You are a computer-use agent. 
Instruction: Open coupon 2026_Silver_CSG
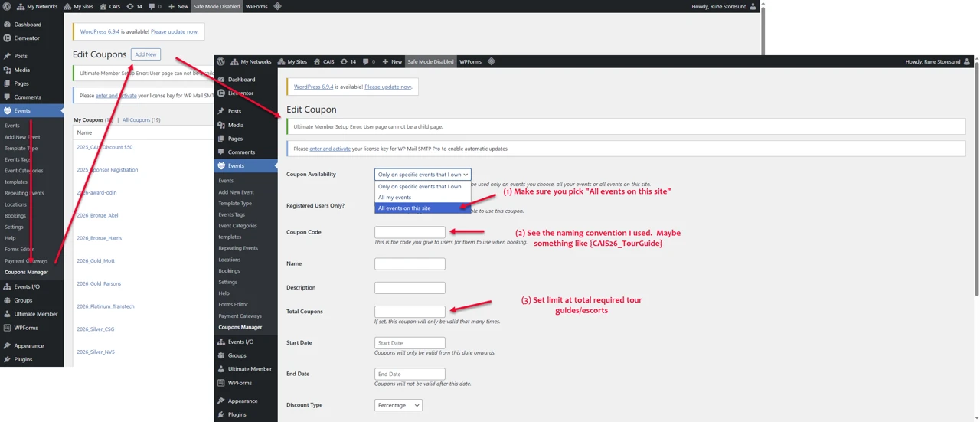95,329
